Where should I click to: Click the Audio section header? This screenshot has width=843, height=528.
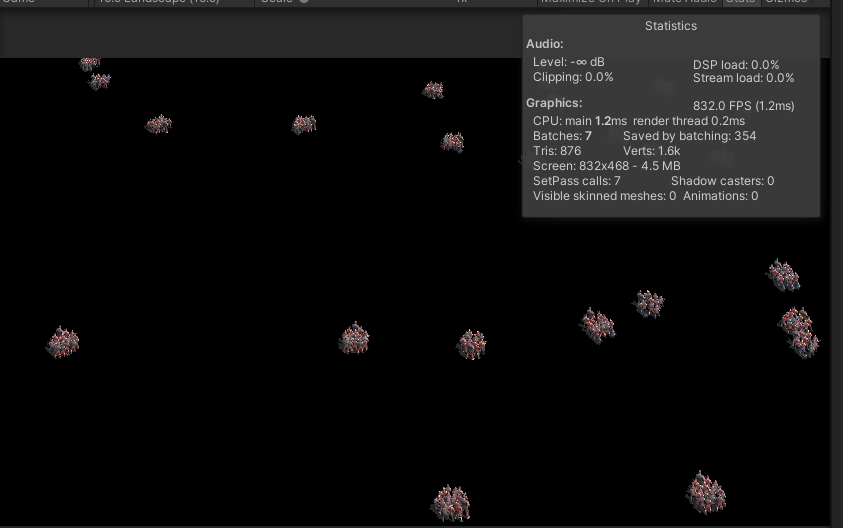pyautogui.click(x=545, y=44)
